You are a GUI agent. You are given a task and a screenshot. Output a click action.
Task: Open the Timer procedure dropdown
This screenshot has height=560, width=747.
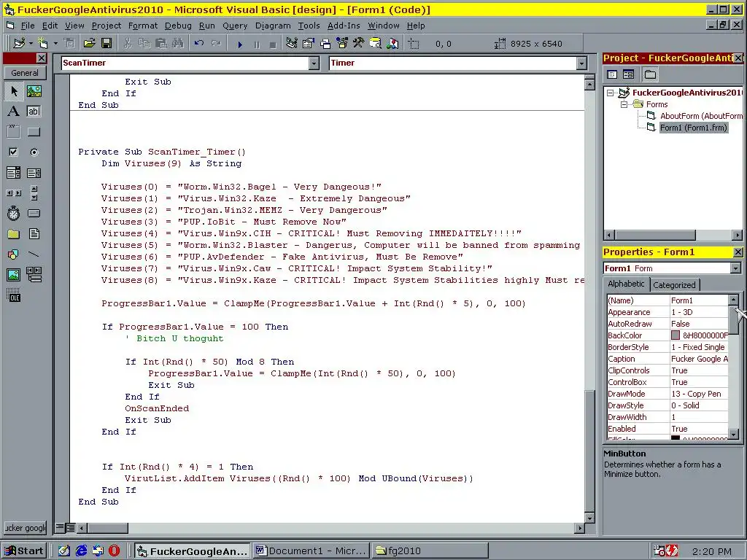tap(581, 63)
